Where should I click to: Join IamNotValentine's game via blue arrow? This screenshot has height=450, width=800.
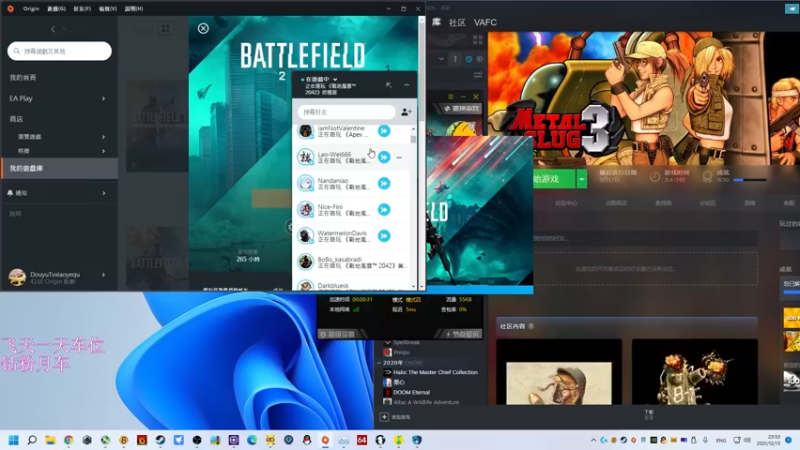click(x=384, y=131)
